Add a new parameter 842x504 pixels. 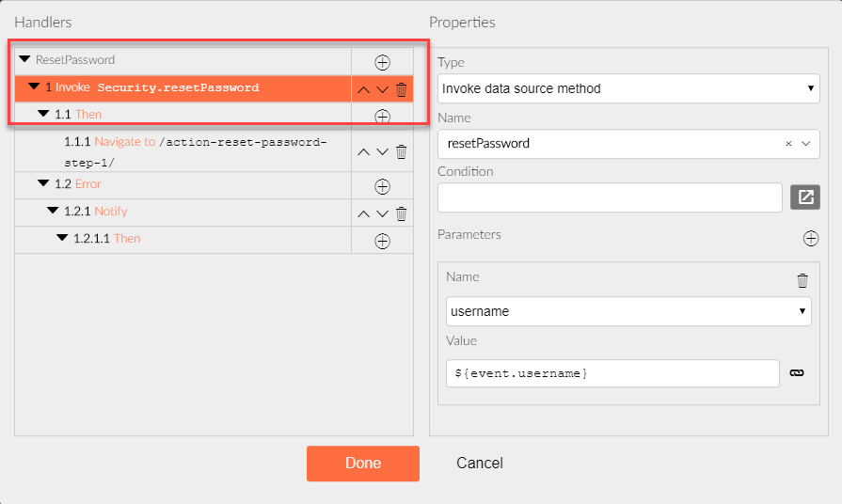pos(811,238)
